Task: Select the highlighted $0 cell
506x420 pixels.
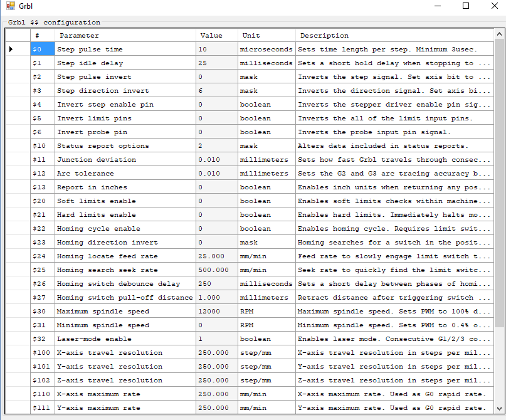Action: (43, 49)
